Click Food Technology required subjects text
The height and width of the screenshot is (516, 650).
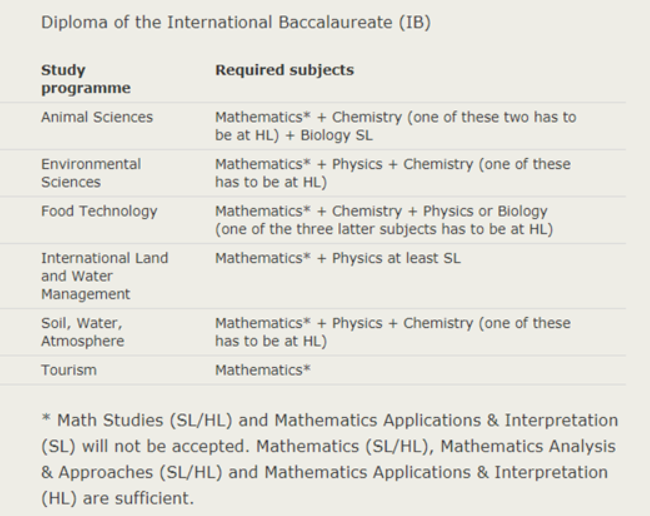[384, 220]
